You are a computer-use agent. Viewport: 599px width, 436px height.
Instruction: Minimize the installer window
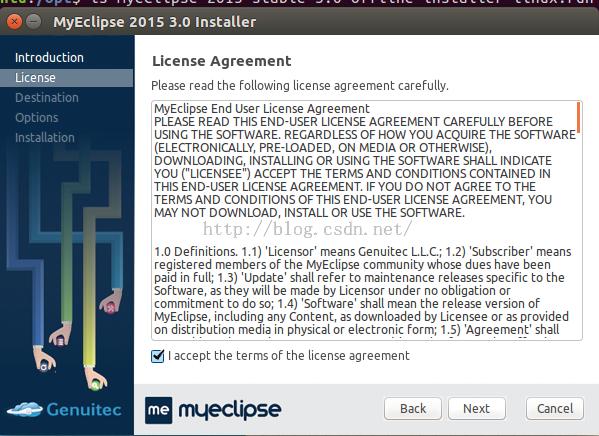coord(34,21)
